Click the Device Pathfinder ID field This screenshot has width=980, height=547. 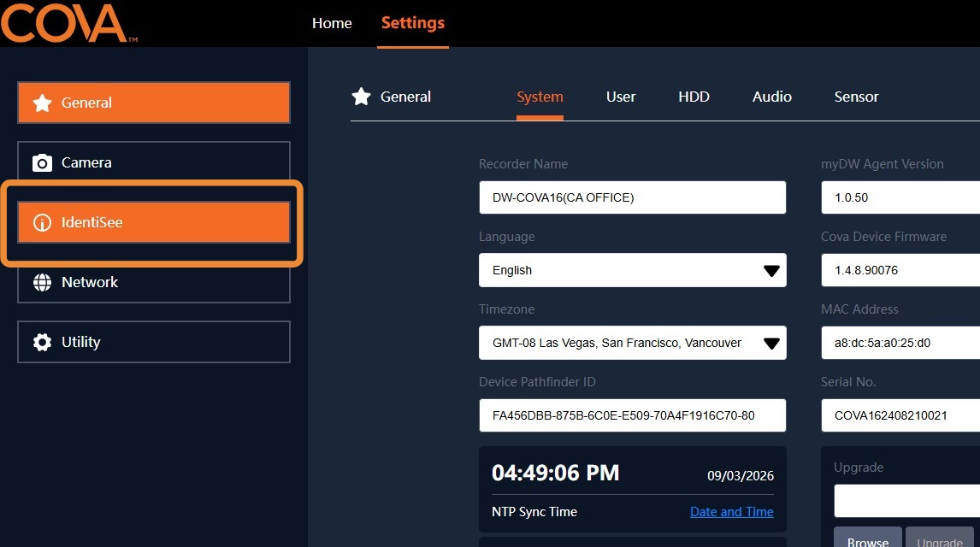coord(633,415)
